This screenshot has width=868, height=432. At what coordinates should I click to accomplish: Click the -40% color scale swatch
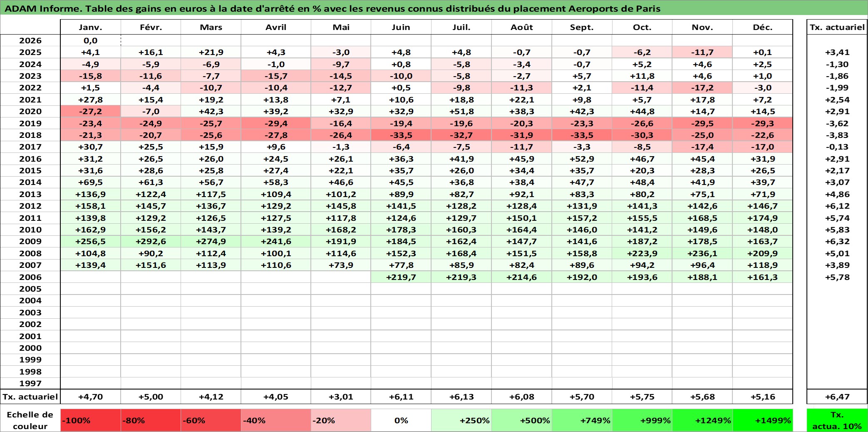pos(276,420)
